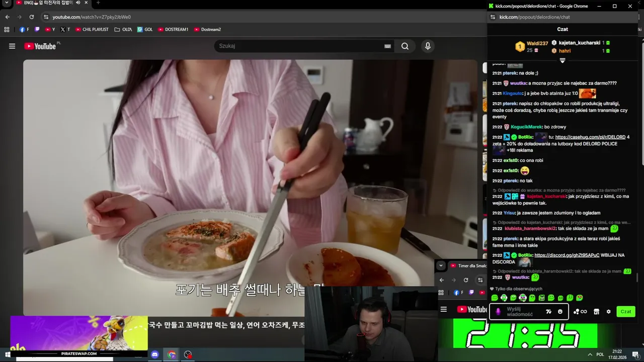Open the casehug.com link in chat

(590, 137)
